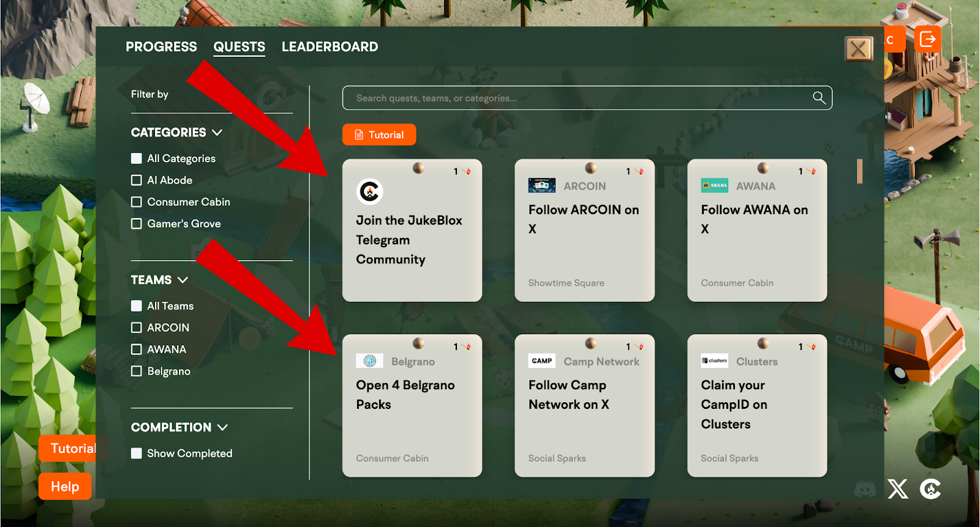This screenshot has height=527, width=980.
Task: Check the Consumer Cabin category checkbox
Action: [x=137, y=202]
